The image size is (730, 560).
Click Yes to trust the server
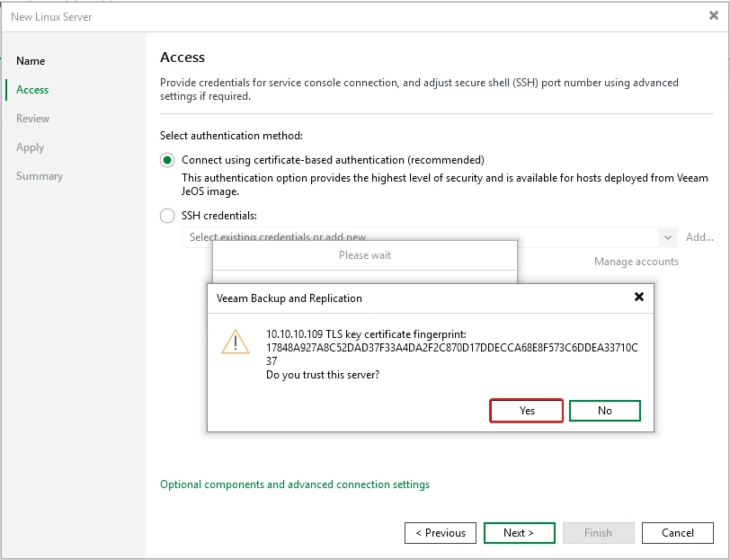pyautogui.click(x=526, y=411)
